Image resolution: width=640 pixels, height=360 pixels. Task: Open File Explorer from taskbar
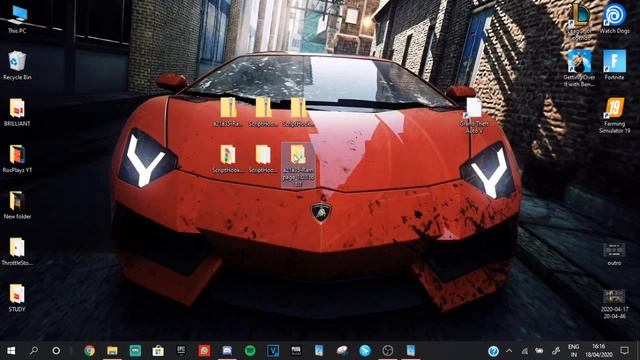[112, 350]
